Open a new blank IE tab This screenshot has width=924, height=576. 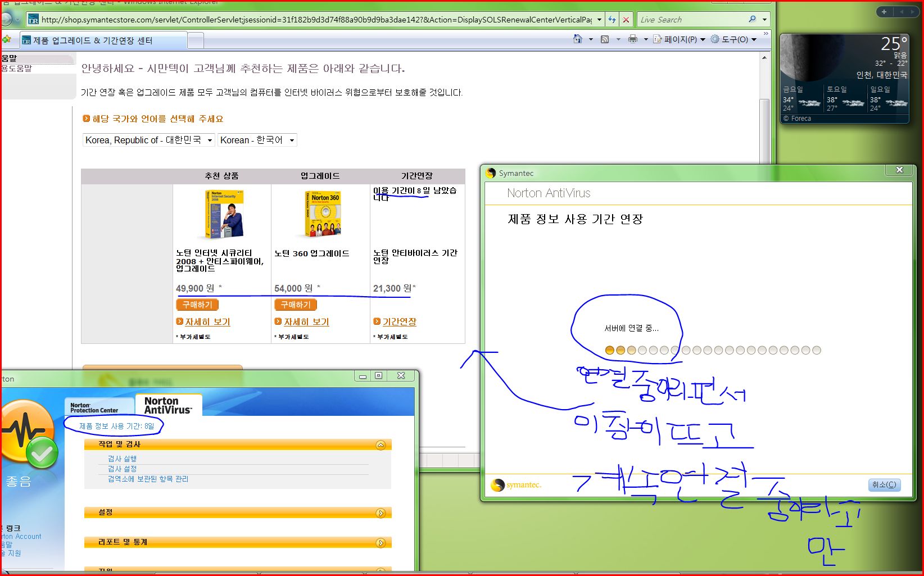coord(195,40)
